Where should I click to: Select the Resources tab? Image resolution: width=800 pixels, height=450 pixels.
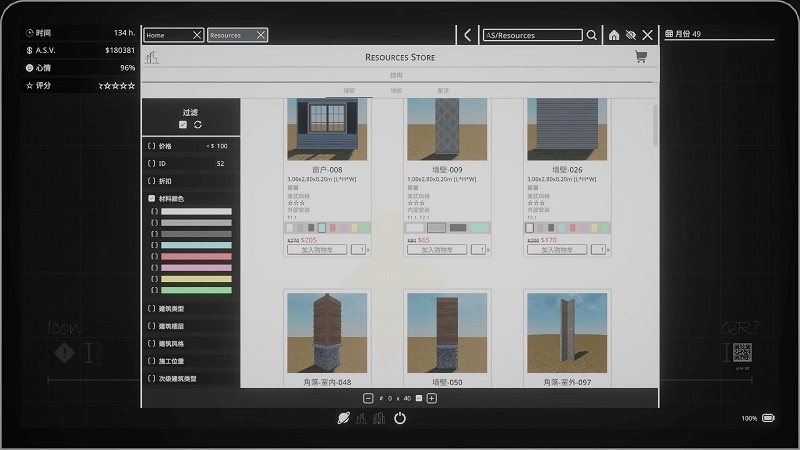[x=231, y=35]
